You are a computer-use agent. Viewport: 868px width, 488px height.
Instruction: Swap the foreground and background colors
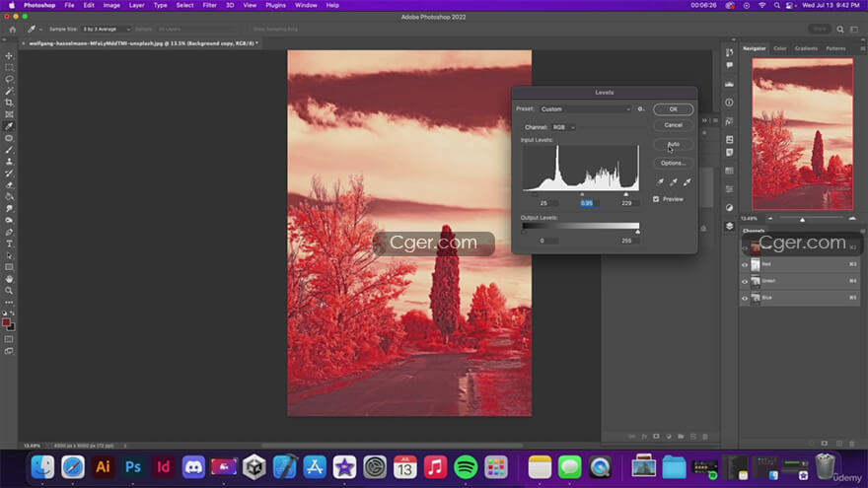click(12, 314)
